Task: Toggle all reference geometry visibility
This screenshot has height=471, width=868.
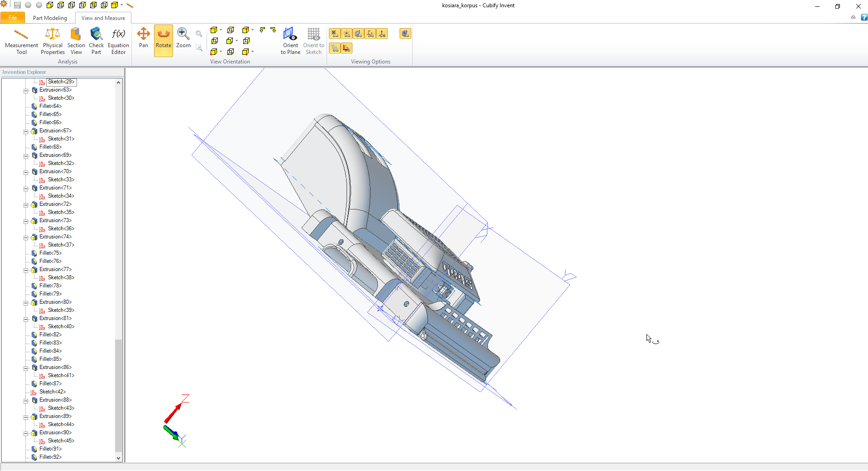Action: [x=405, y=34]
